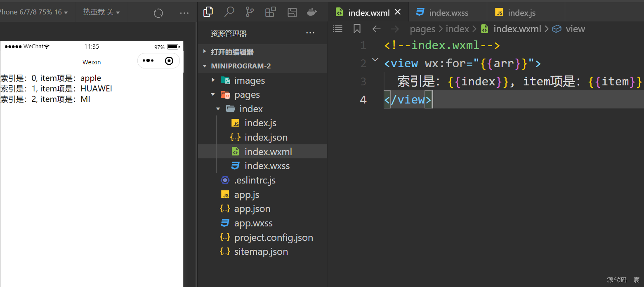This screenshot has width=644, height=287.
Task: Open app.json in the file tree
Action: (x=262, y=209)
